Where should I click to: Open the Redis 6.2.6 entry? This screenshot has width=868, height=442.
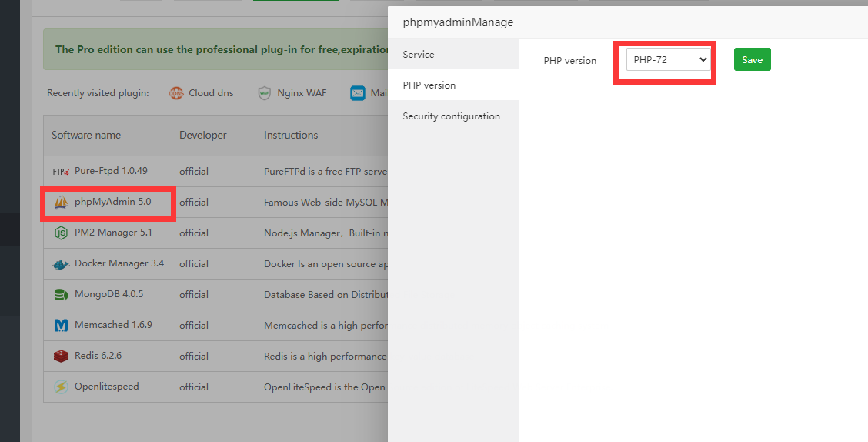point(98,356)
